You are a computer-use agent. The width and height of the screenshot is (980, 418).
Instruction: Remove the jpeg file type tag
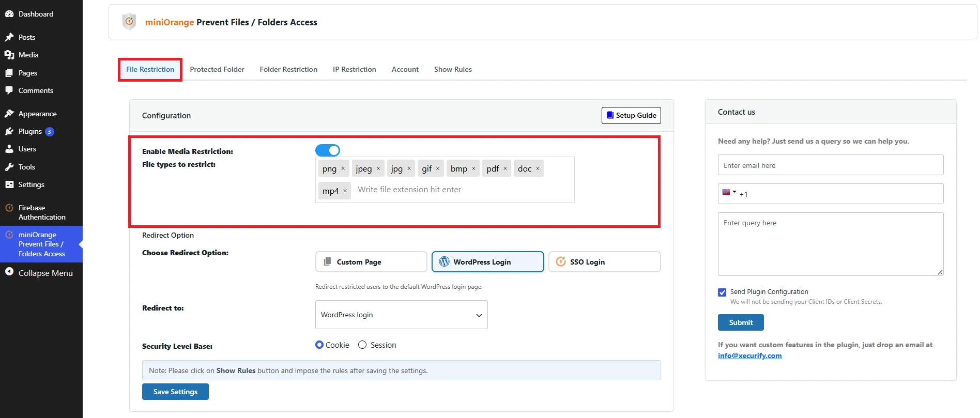point(378,168)
